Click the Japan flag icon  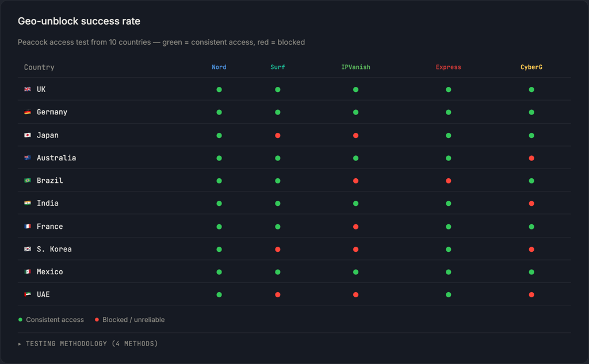pyautogui.click(x=28, y=135)
